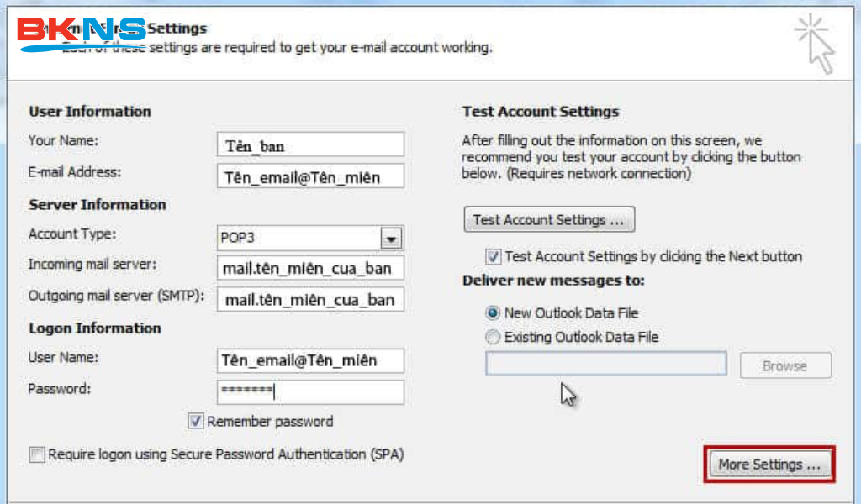Focus the E-mail Address text box

[309, 177]
